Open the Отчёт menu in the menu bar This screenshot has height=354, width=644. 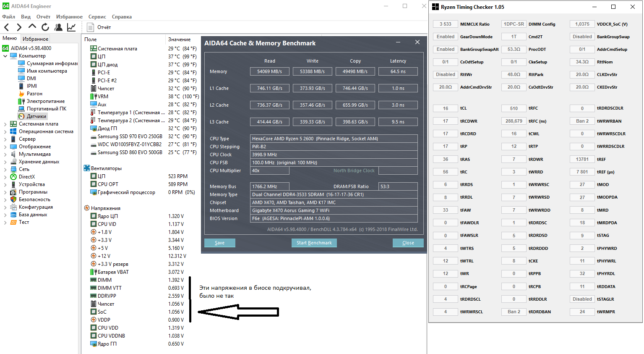[43, 17]
